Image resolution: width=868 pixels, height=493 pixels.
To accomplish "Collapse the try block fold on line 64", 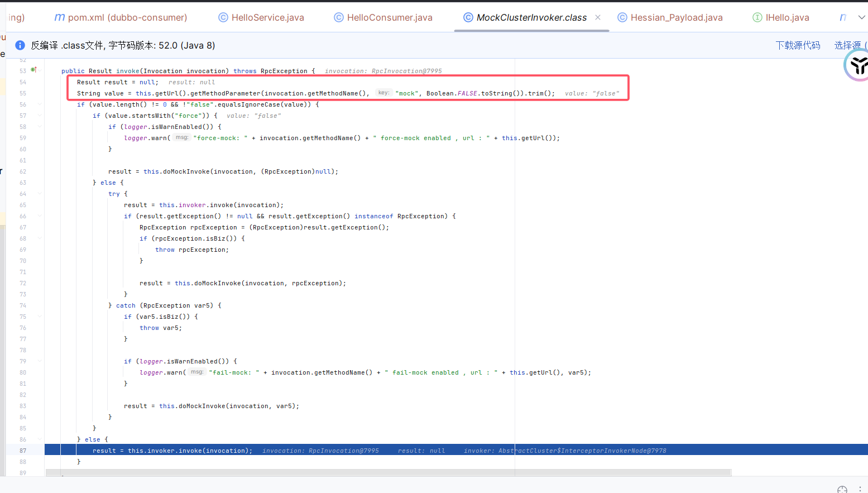I will pyautogui.click(x=40, y=194).
